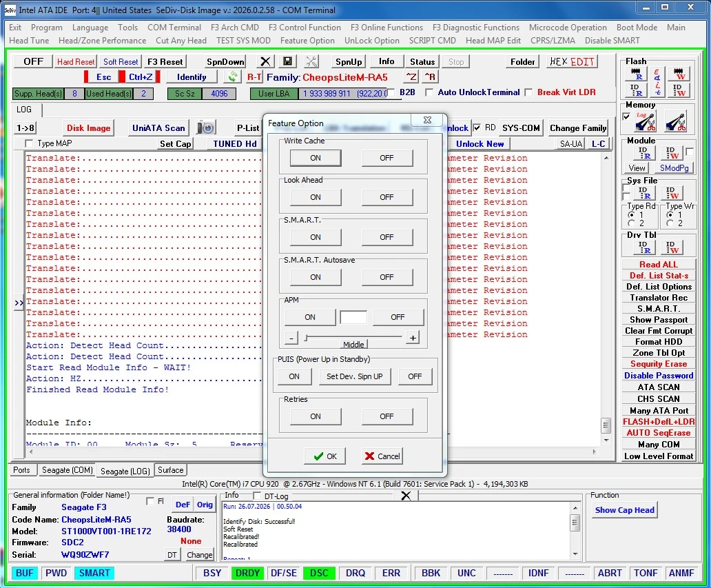This screenshot has width=711, height=588.
Task: Click the Drv Tbl ID write icon
Action: (x=672, y=247)
